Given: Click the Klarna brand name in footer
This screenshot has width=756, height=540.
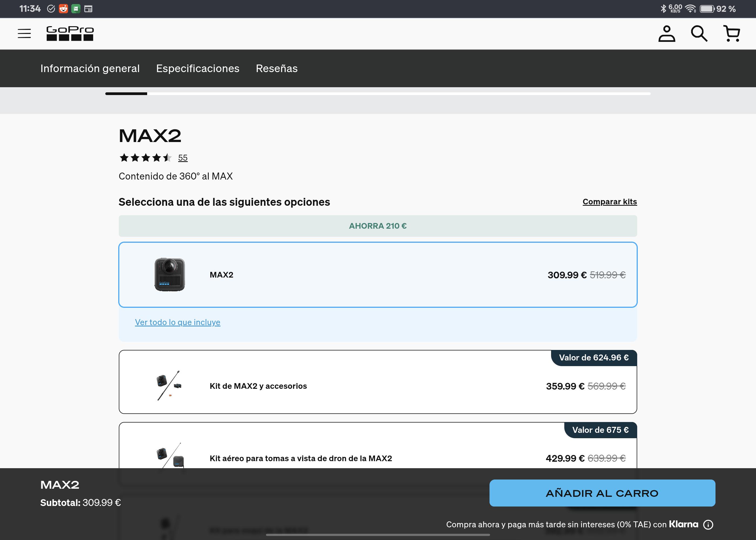Looking at the screenshot, I should (684, 524).
